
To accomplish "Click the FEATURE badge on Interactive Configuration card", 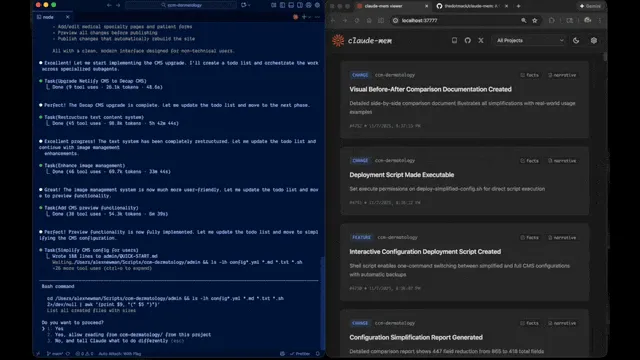I will click(361, 238).
